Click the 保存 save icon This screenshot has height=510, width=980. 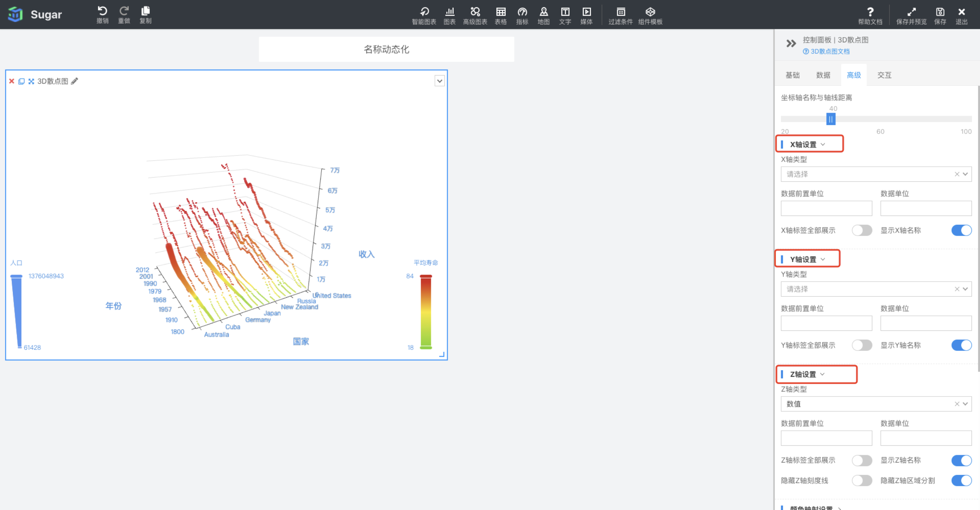[940, 16]
